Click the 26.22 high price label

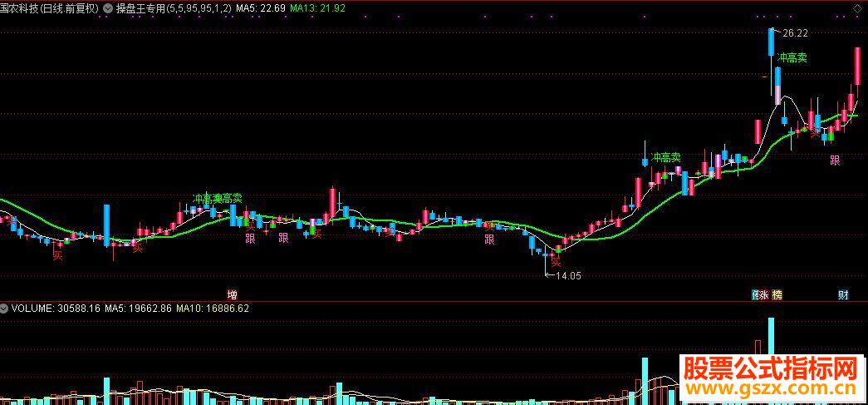pyautogui.click(x=796, y=33)
